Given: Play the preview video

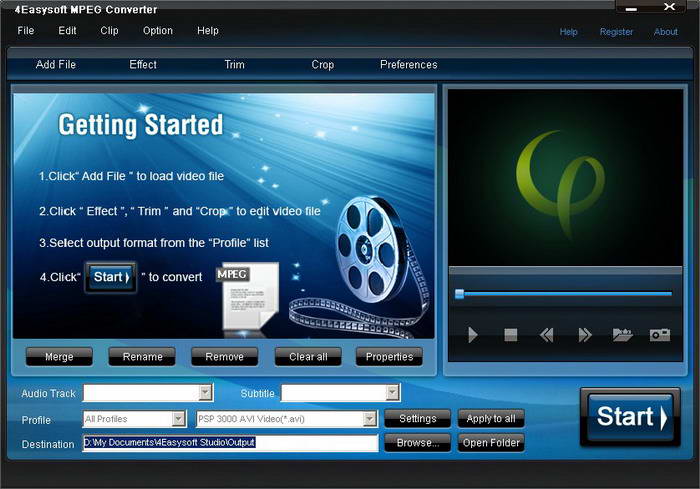Looking at the screenshot, I should click(472, 334).
